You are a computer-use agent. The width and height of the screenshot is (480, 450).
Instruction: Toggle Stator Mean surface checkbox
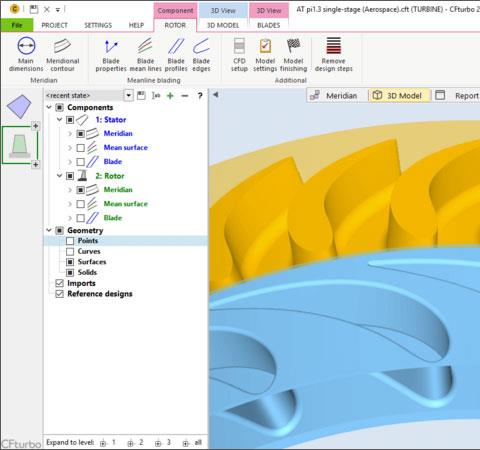pyautogui.click(x=81, y=148)
